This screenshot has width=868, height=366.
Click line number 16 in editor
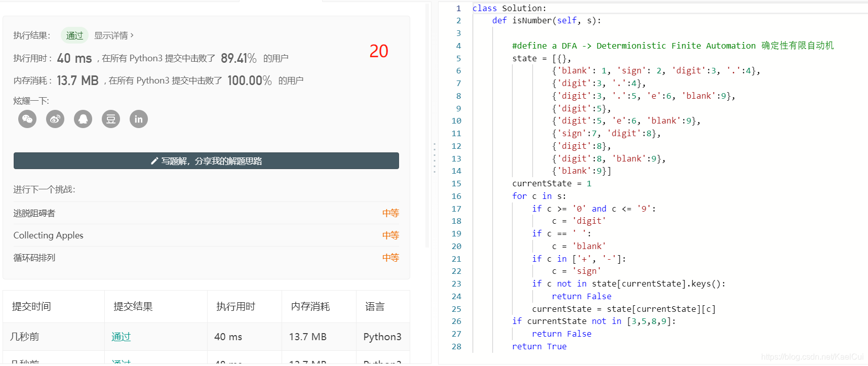[456, 196]
